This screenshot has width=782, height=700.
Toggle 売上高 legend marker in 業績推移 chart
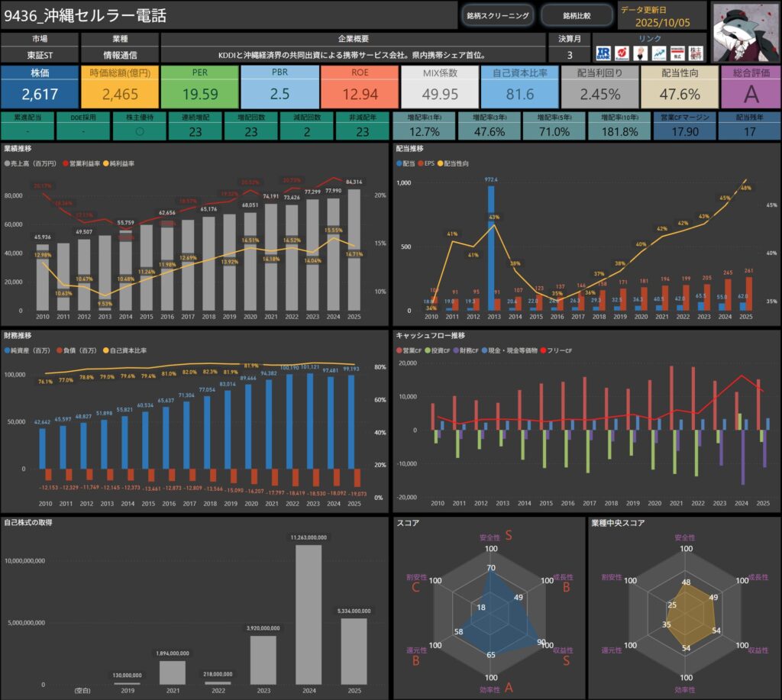tap(7, 164)
